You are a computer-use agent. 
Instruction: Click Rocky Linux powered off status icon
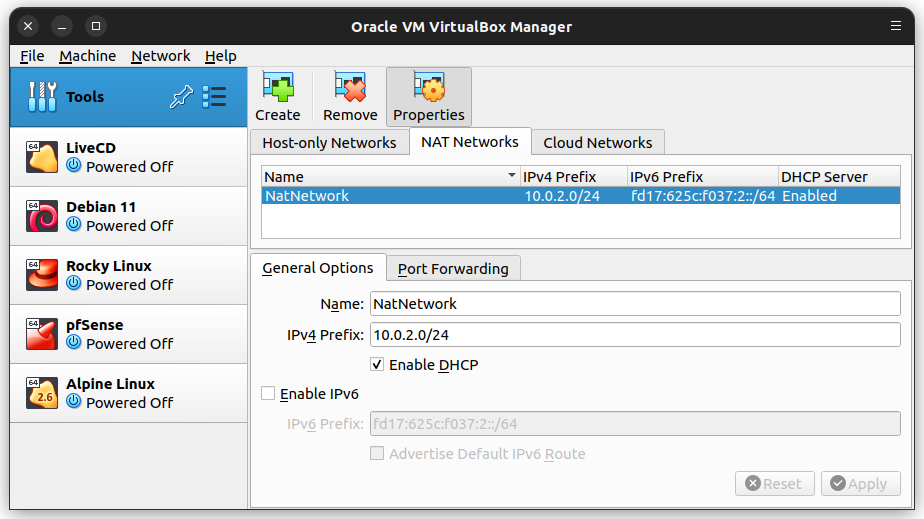pos(74,283)
